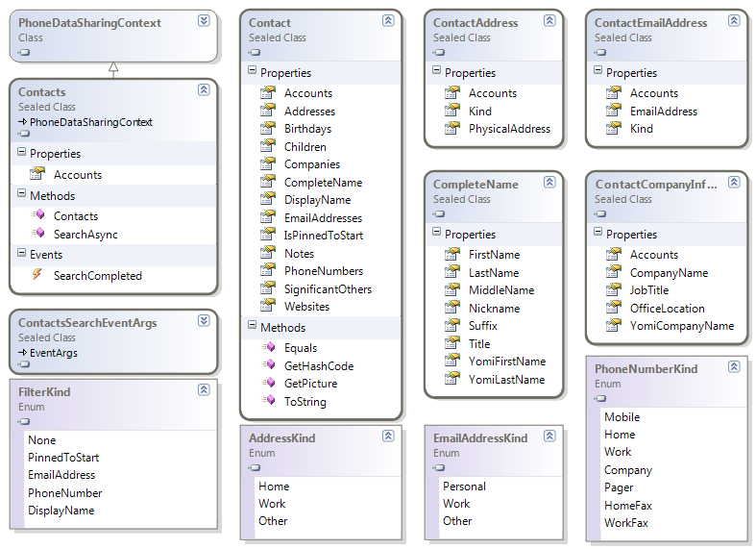
Task: Expand the PhoneDataSharingContext class box
Action: coord(204,20)
